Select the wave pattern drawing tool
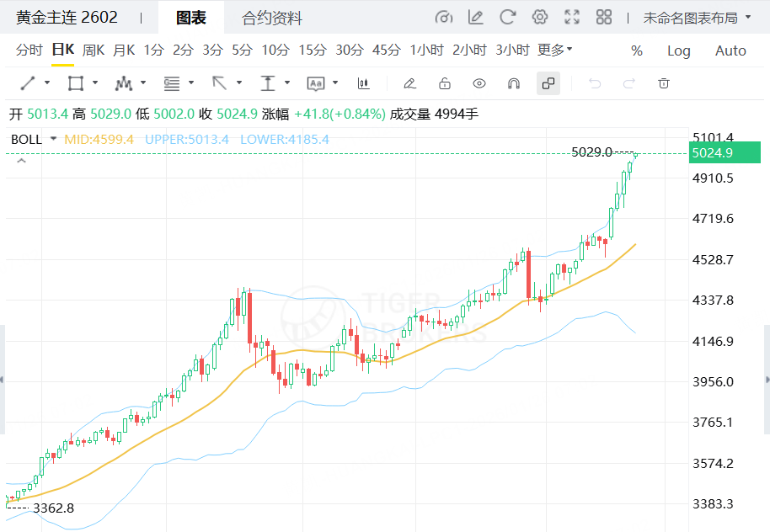This screenshot has height=532, width=770. (x=124, y=83)
